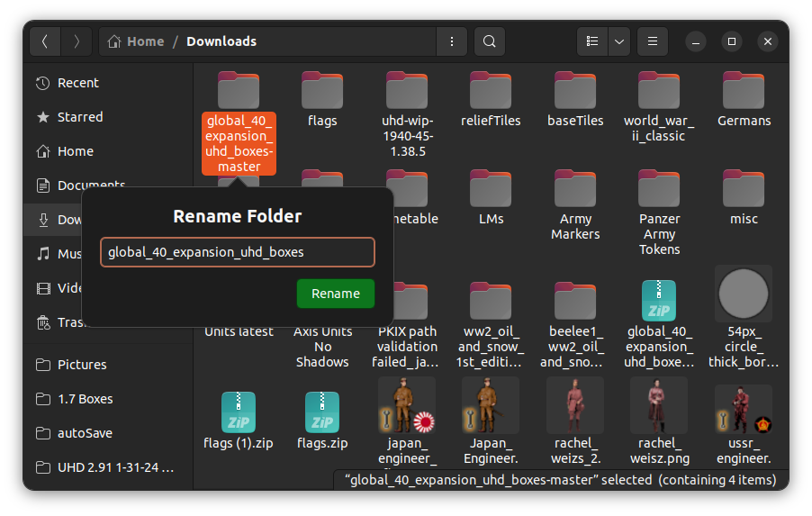Select the Panzer Army Tokens folder
812x516 pixels.
point(659,213)
